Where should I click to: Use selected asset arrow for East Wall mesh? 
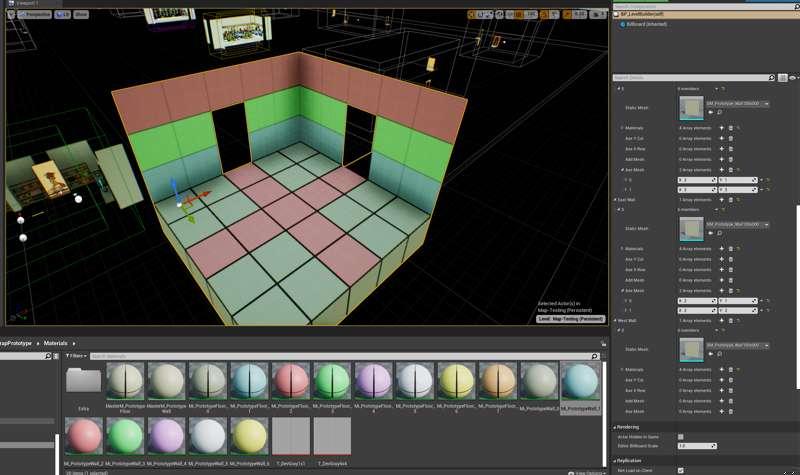coord(711,233)
